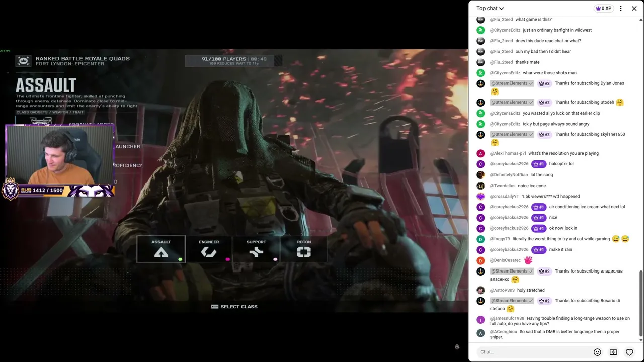Screen dimensions: 644x362
Task: Open @CityzensEditz from 'whar were those shots man'
Action: click(x=505, y=73)
